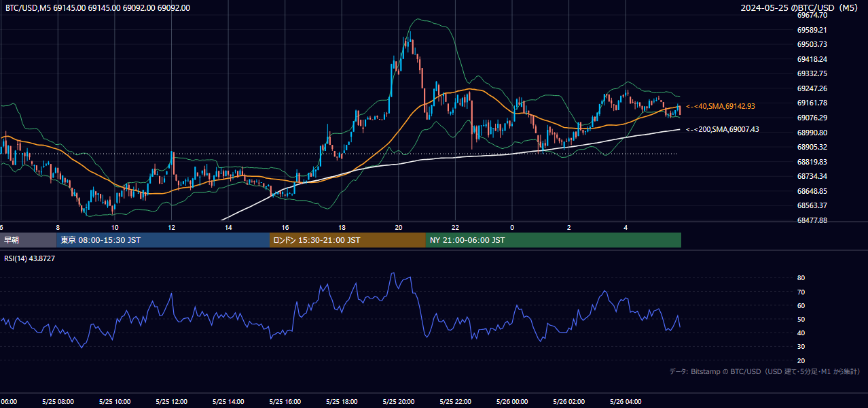Click price axis value 69674.70

pyautogui.click(x=812, y=15)
